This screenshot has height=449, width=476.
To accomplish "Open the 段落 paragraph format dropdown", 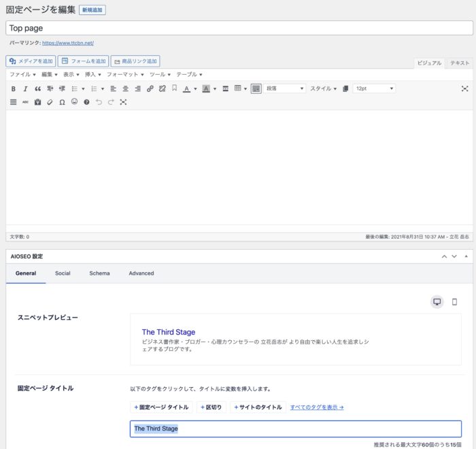I will tap(285, 88).
